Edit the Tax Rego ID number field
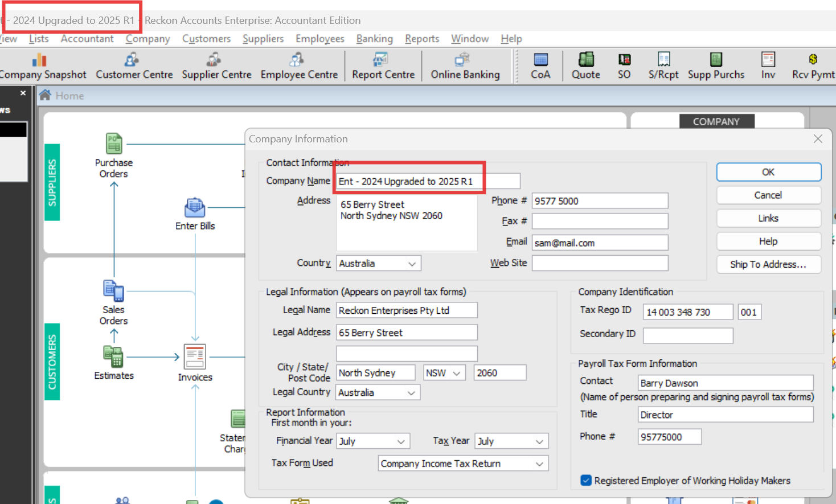 (688, 312)
